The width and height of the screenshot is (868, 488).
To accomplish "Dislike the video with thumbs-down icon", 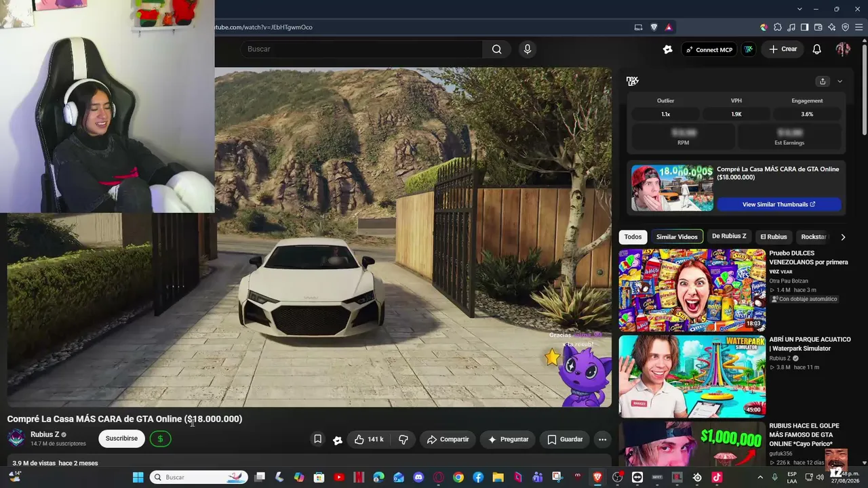I will coord(403,439).
